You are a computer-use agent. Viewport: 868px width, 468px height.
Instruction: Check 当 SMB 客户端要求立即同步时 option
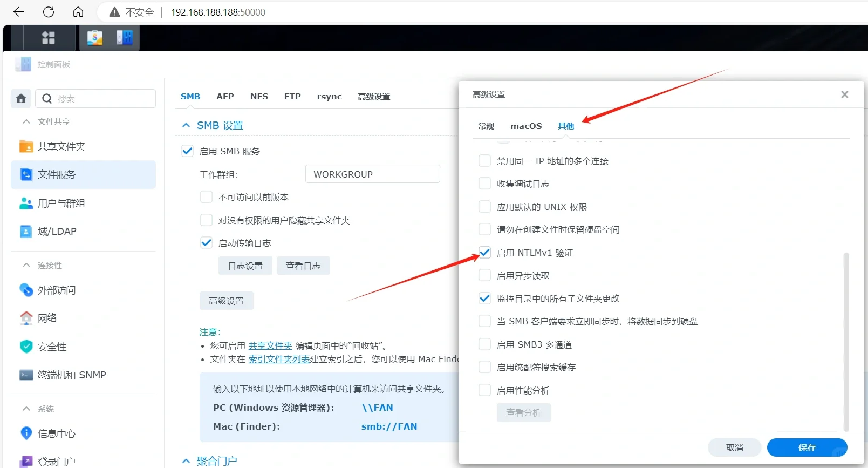point(484,321)
